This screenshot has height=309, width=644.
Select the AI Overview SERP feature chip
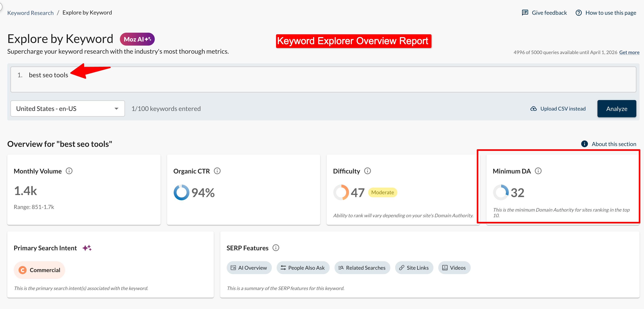pos(249,267)
